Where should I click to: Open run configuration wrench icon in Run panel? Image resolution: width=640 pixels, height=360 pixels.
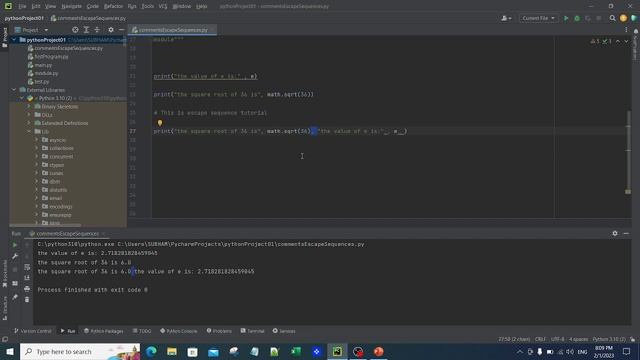coord(15,256)
